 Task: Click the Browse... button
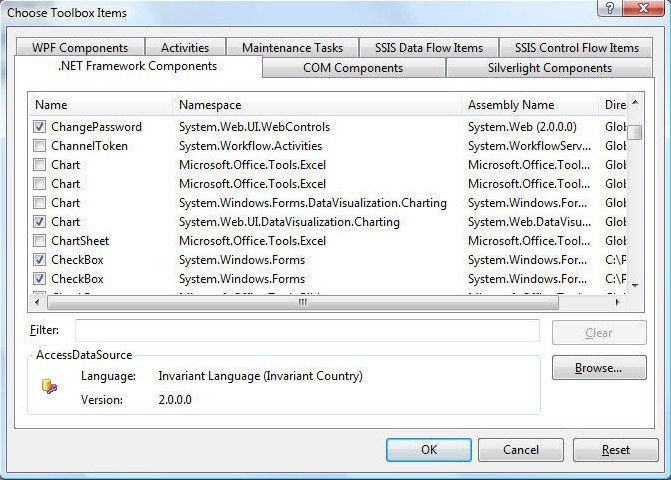click(x=599, y=367)
